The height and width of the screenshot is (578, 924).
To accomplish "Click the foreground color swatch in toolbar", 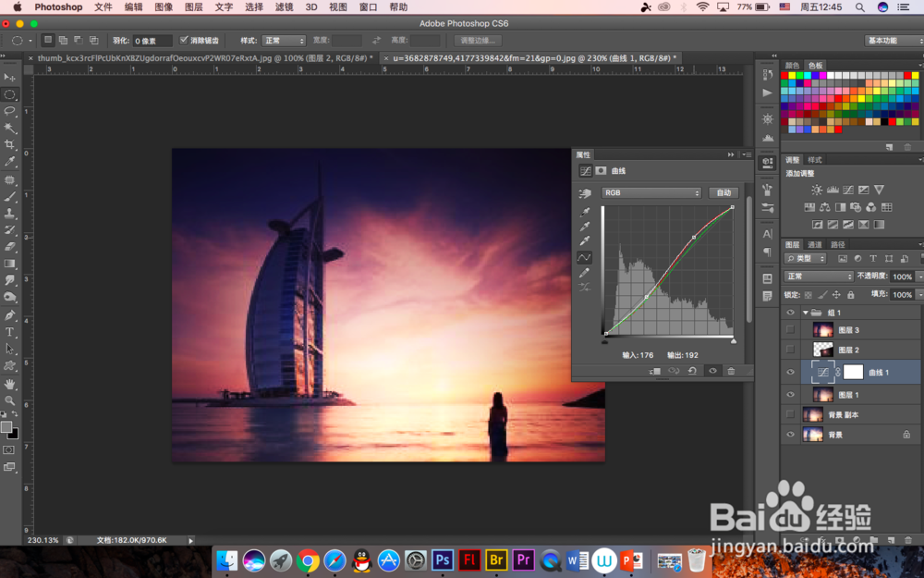I will pos(6,427).
